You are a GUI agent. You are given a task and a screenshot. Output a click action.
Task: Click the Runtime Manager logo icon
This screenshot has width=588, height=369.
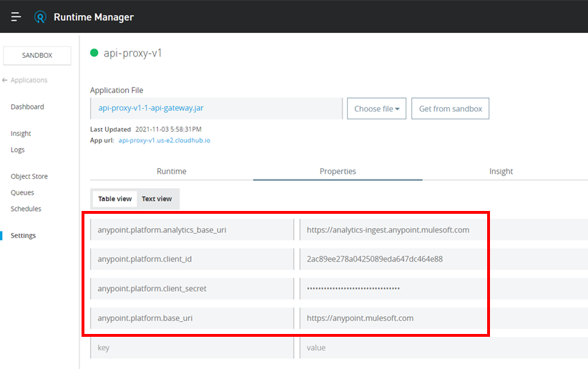pos(41,16)
